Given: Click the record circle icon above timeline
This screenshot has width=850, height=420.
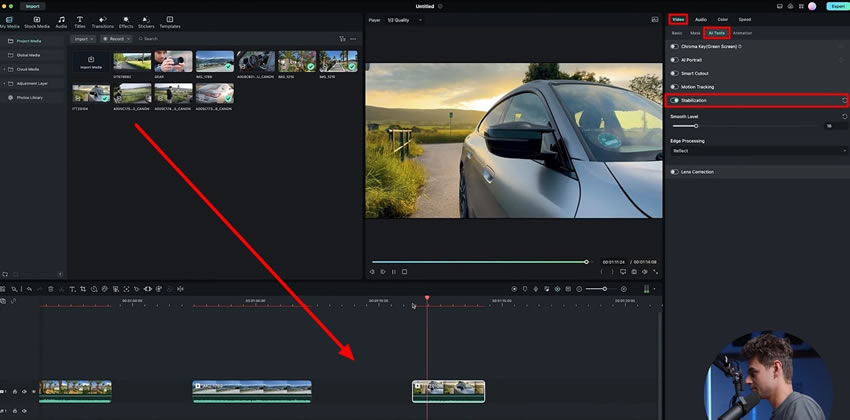Looking at the screenshot, I should (514, 289).
